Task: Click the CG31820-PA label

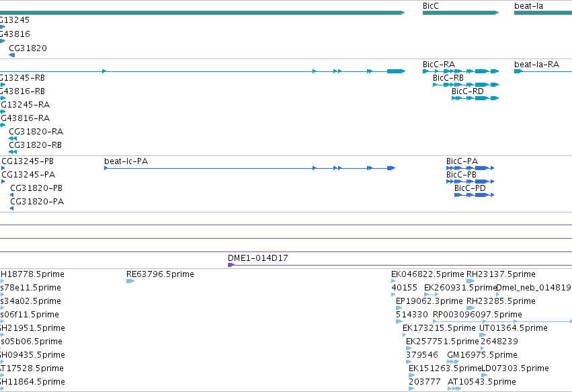Action: tap(37, 202)
